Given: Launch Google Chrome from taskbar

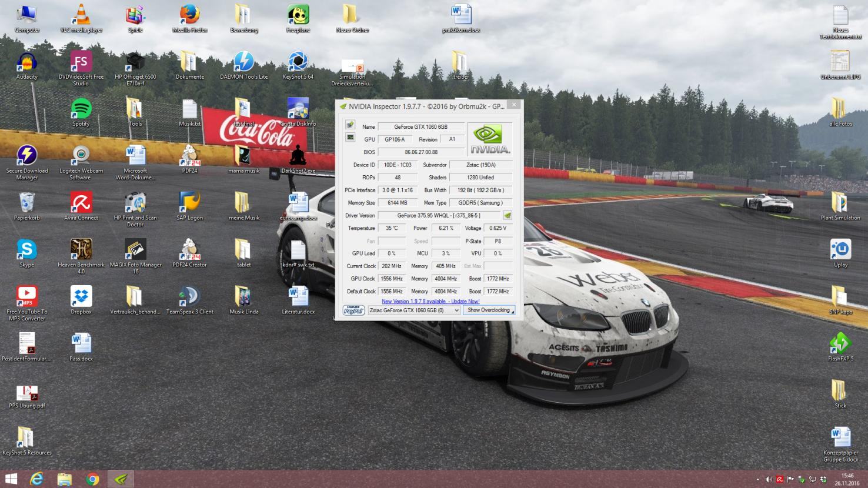Looking at the screenshot, I should point(92,479).
